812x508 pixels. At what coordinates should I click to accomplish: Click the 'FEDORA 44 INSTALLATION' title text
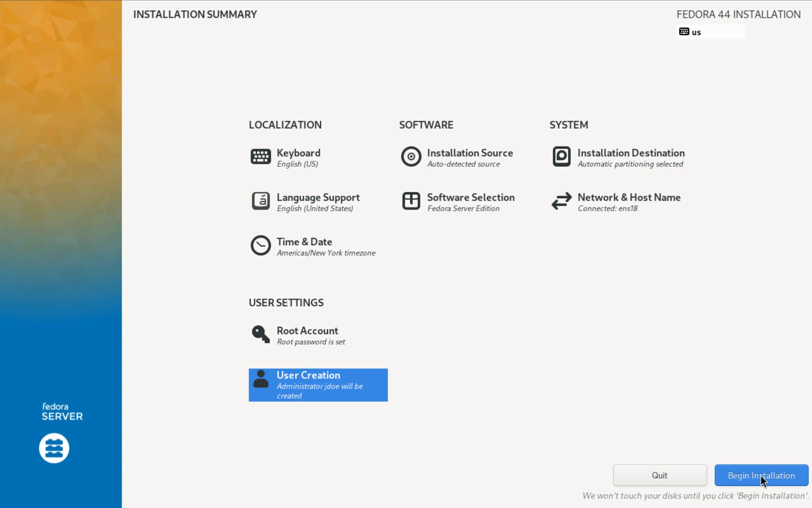point(738,14)
